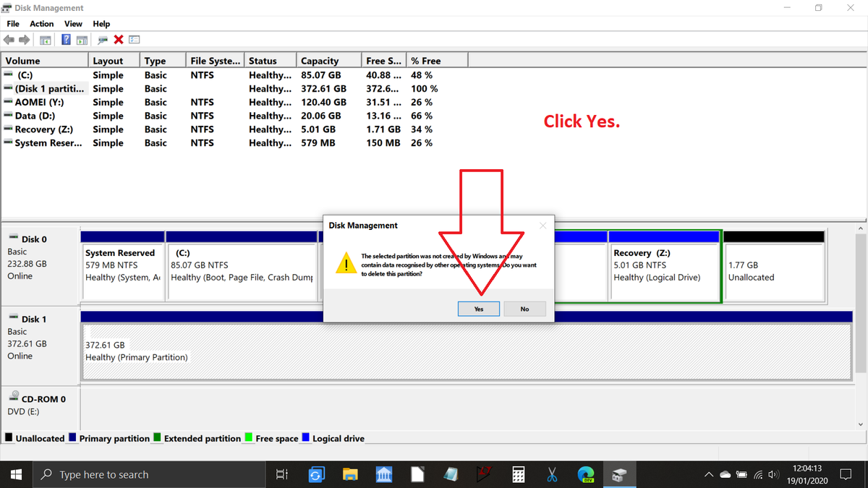The height and width of the screenshot is (488, 868).
Task: Click the Show/Hide Action Pane toolbar icon
Action: click(x=82, y=40)
